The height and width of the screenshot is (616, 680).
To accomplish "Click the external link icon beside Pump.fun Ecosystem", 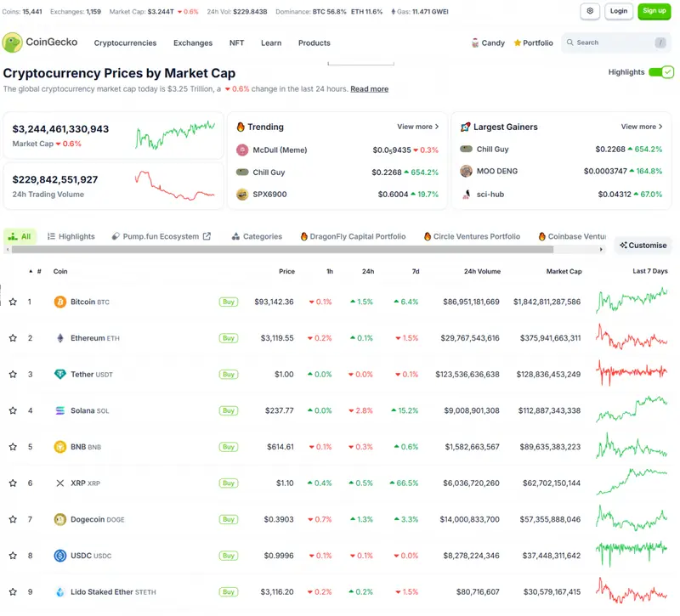I will click(207, 236).
